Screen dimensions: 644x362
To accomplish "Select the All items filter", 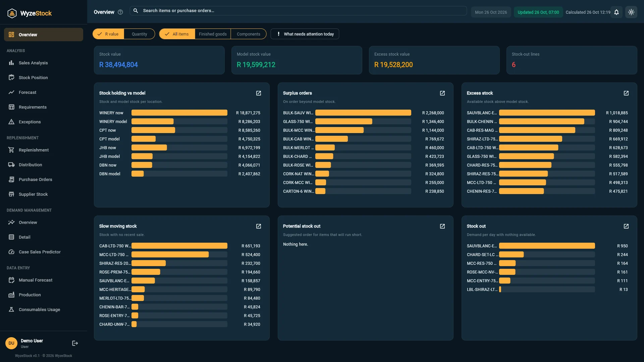I will click(x=177, y=34).
